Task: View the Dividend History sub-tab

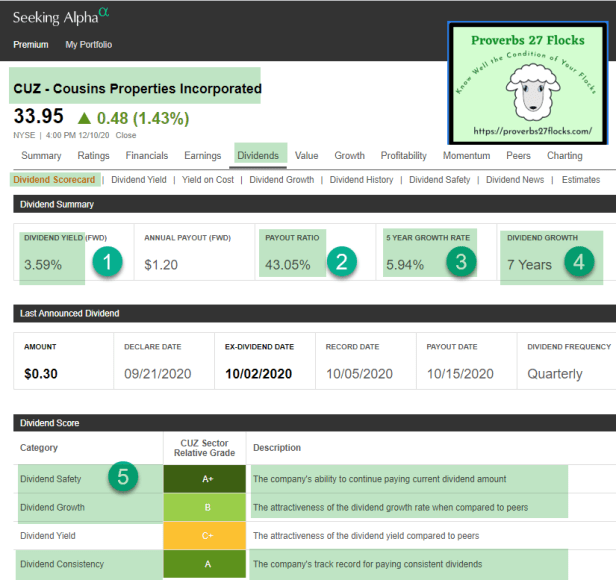Action: coord(361,180)
